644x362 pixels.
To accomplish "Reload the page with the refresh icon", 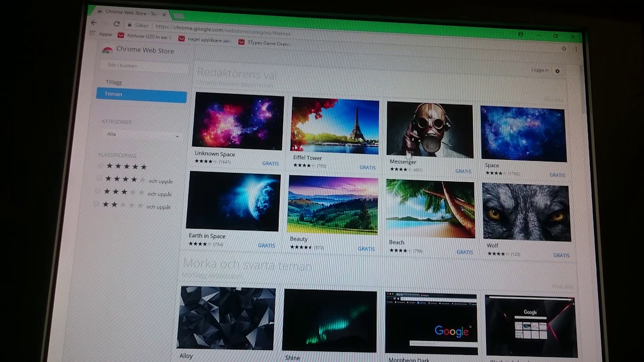I will point(117,24).
